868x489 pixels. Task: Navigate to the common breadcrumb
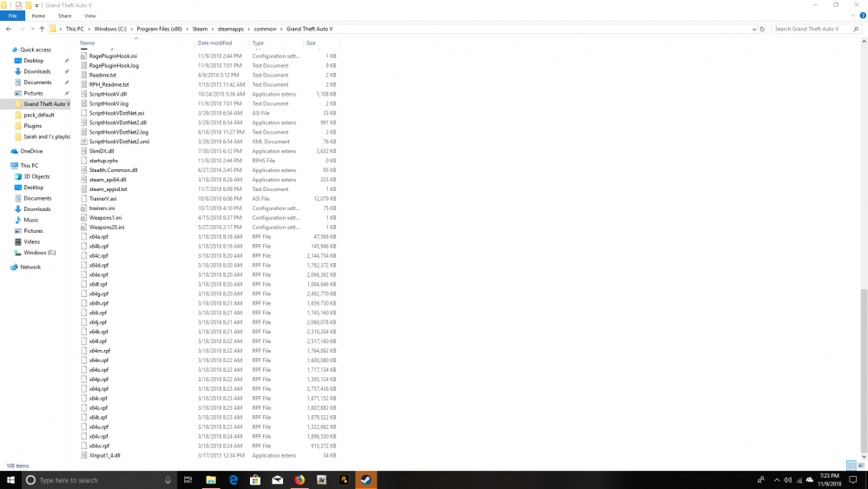(265, 29)
